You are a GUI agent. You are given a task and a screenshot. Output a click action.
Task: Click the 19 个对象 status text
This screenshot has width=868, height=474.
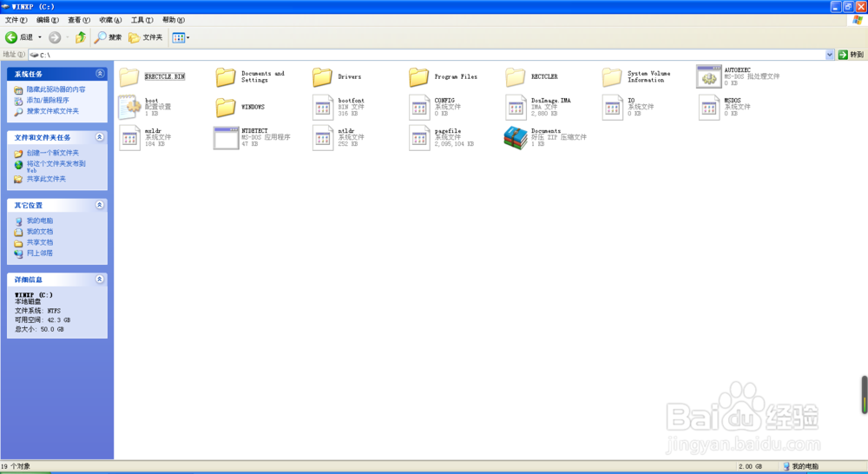16,466
